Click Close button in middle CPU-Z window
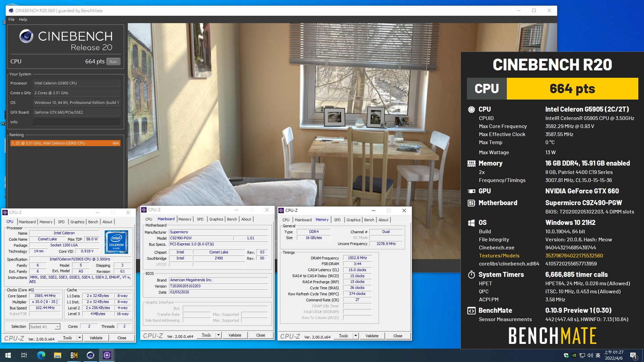644x362 pixels. pyautogui.click(x=261, y=335)
